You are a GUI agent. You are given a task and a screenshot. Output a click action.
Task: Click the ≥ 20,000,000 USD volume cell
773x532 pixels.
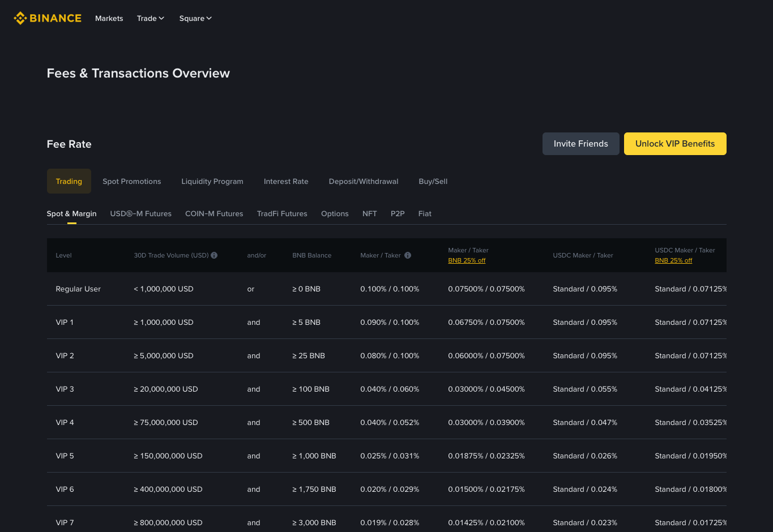166,389
